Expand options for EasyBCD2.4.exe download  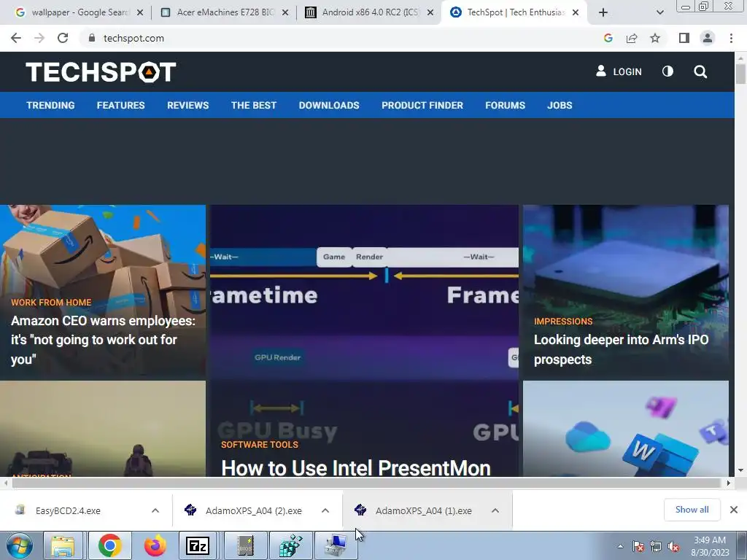[155, 510]
